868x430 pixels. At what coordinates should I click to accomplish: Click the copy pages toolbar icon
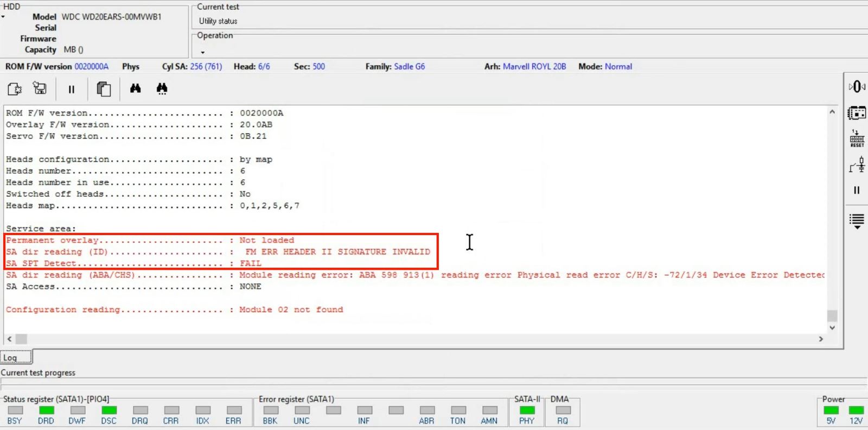coord(103,89)
